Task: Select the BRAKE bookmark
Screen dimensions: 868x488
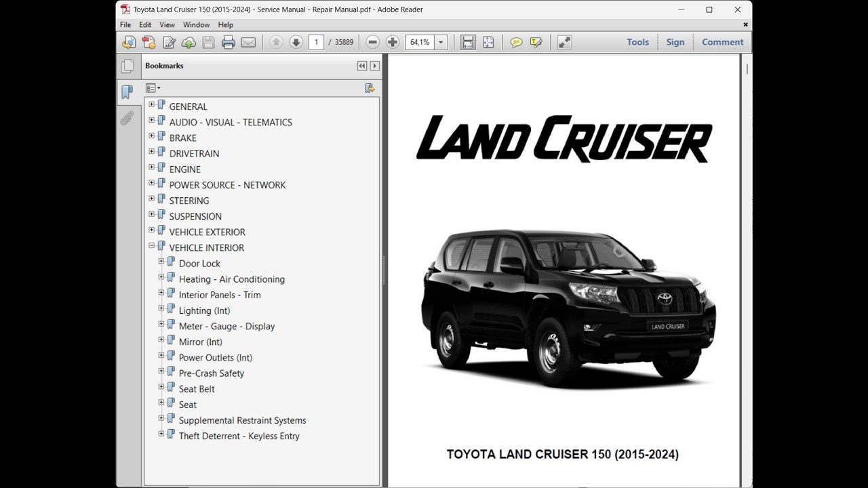Action: [x=183, y=138]
